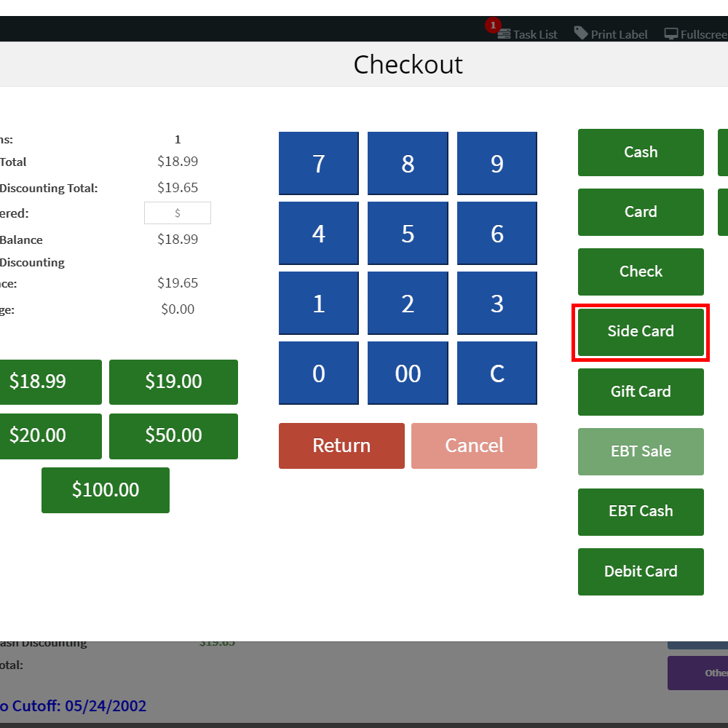728x728 pixels.
Task: Choose EBT Cash payment
Action: [x=641, y=512]
